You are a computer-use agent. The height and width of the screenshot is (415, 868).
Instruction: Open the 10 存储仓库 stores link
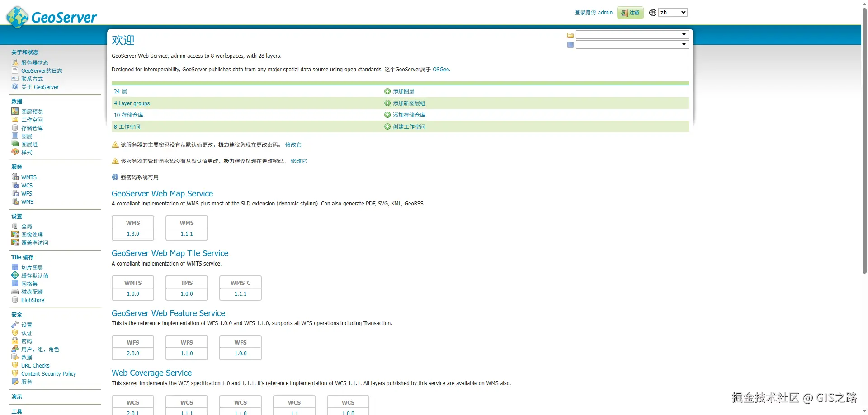[128, 115]
